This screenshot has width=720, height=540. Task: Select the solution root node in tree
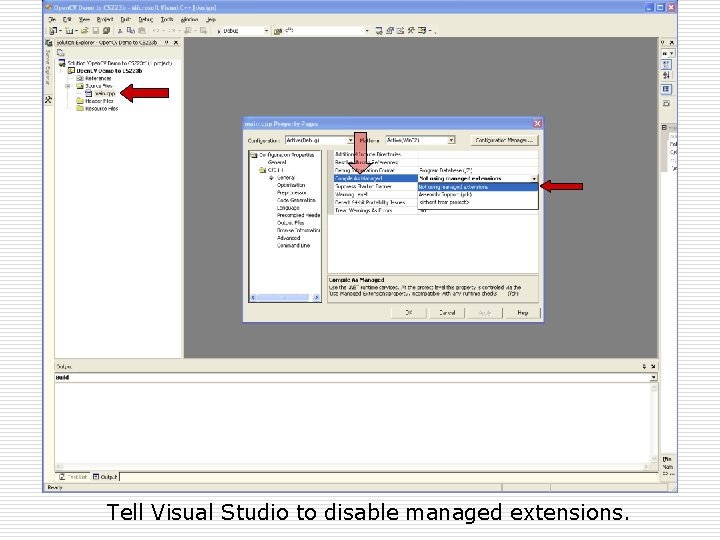[115, 63]
